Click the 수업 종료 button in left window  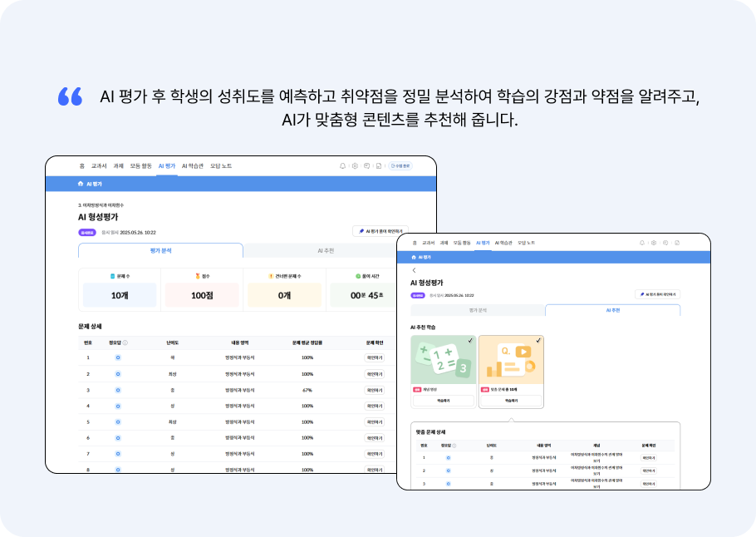coord(400,166)
